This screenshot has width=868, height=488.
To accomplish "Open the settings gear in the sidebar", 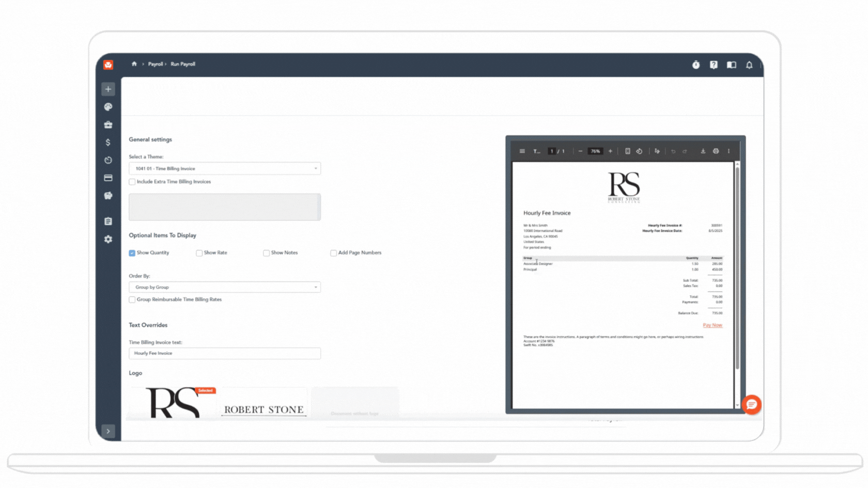I will (x=108, y=239).
